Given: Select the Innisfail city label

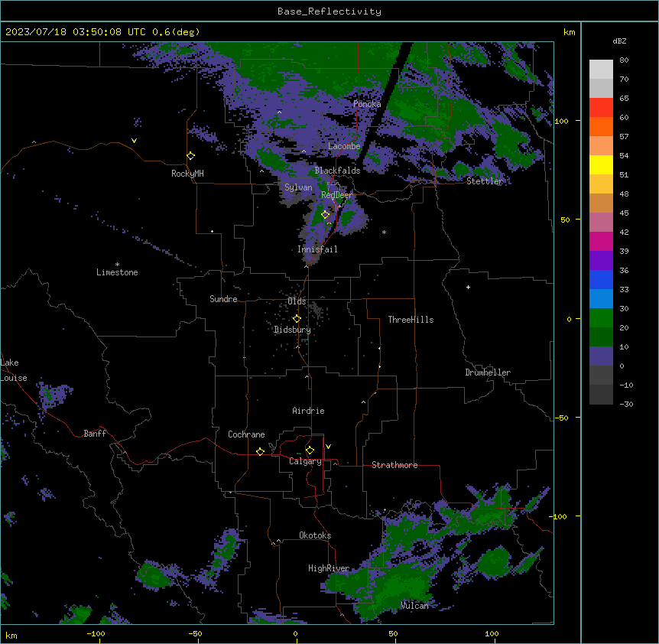Looking at the screenshot, I should 317,249.
